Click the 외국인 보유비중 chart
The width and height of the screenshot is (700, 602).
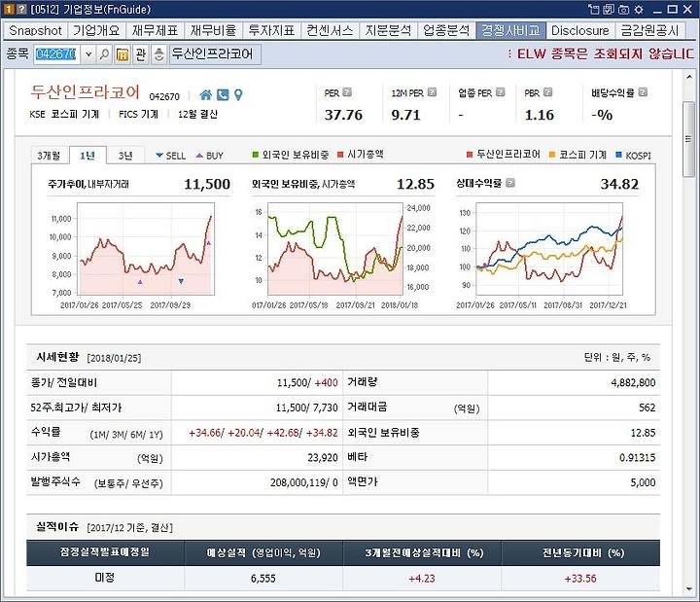(x=335, y=249)
